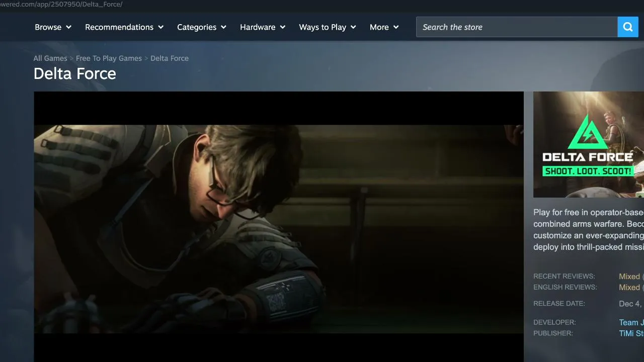Focus the Search the store field
The width and height of the screenshot is (644, 362).
click(x=517, y=27)
